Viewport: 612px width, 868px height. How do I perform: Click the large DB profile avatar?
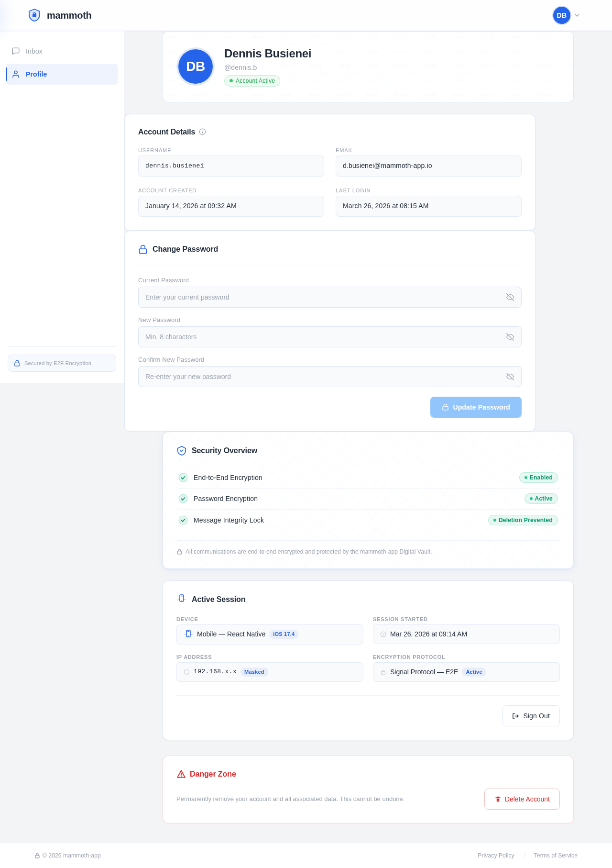pos(196,67)
